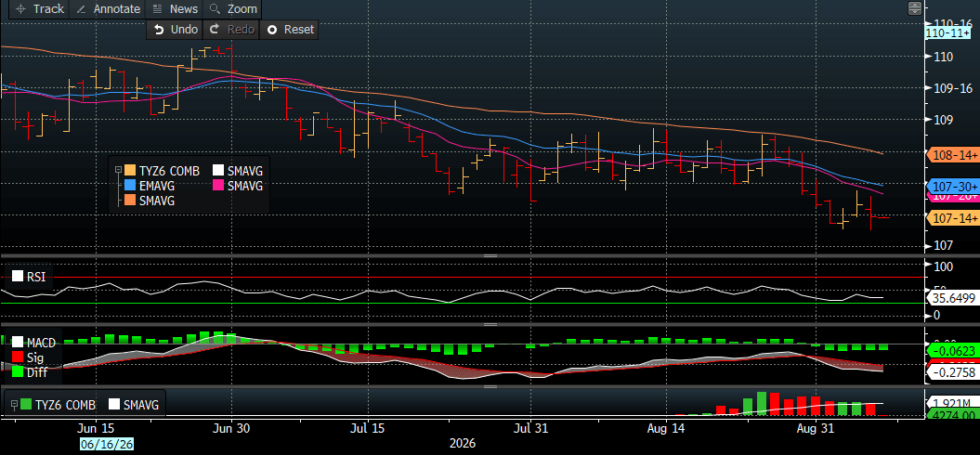Open the Annotate drawing tools

pos(109,8)
